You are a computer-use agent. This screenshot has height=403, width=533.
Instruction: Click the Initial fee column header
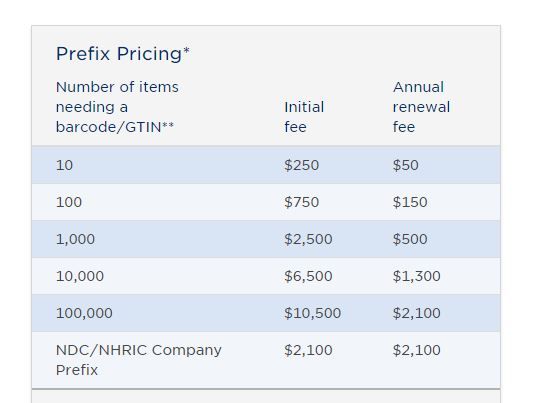[x=304, y=117]
